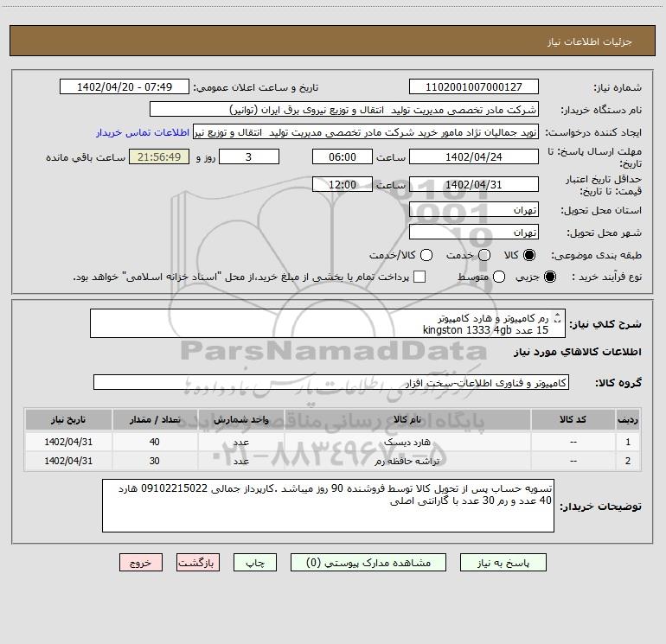The image size is (666, 644).
Task: Click the date cell in تراشه حافظه رم row
Action: [x=68, y=461]
